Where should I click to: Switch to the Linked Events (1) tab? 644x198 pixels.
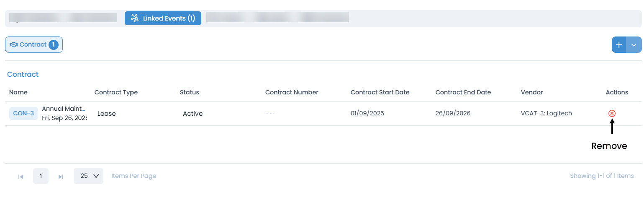click(x=163, y=18)
